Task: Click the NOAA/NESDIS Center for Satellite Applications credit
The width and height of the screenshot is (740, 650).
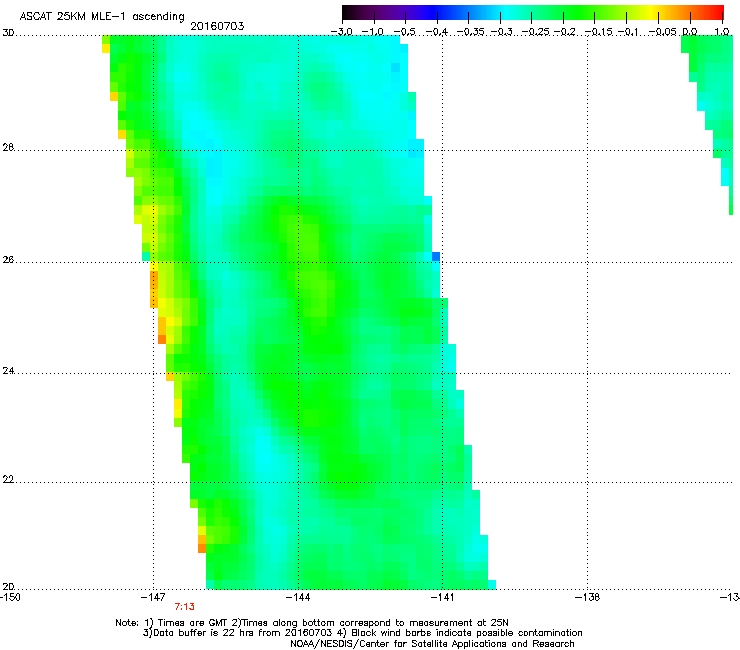Action: [x=432, y=644]
